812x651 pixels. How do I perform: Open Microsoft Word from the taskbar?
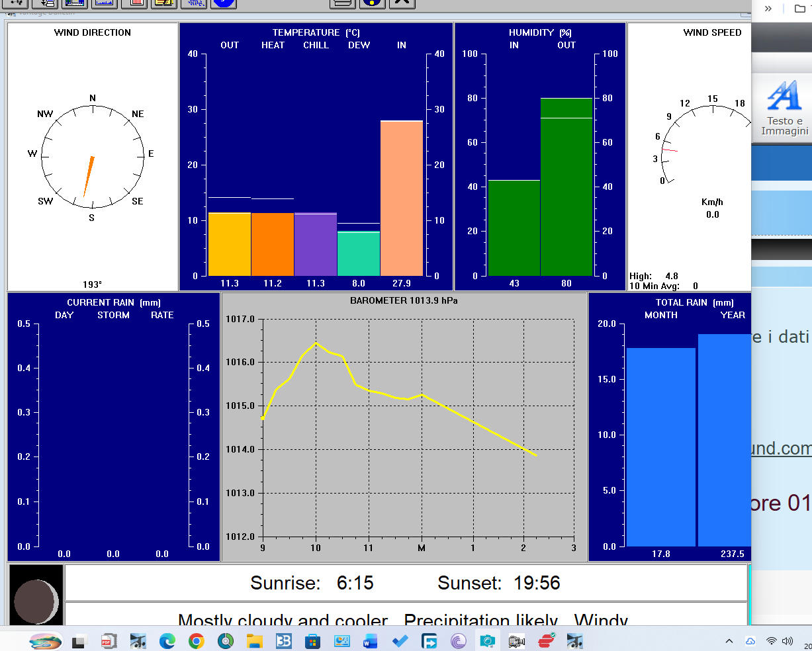[x=370, y=641]
